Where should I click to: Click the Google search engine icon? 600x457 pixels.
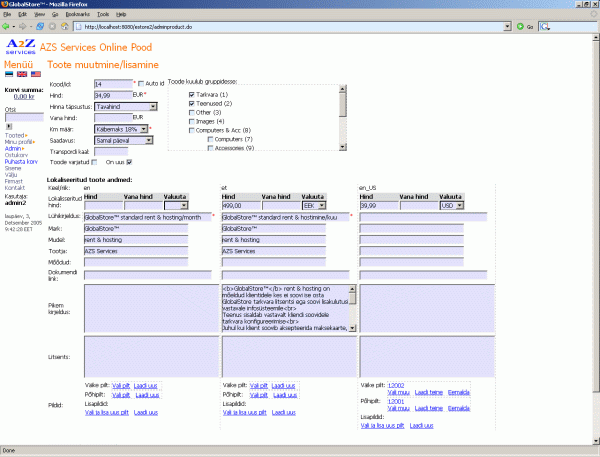(x=545, y=27)
